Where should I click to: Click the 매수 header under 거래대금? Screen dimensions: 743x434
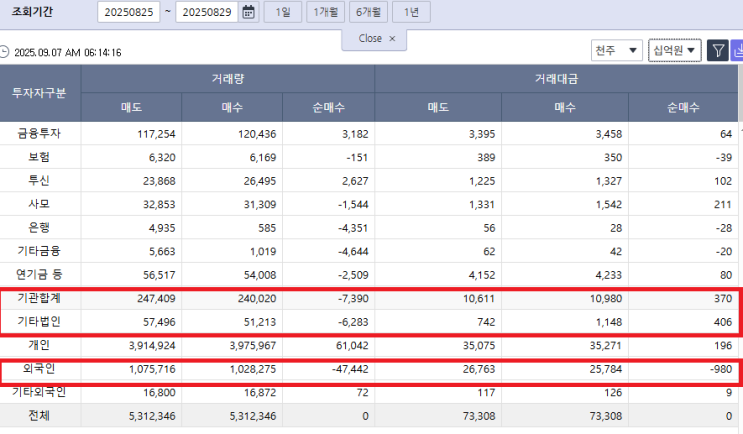point(565,107)
